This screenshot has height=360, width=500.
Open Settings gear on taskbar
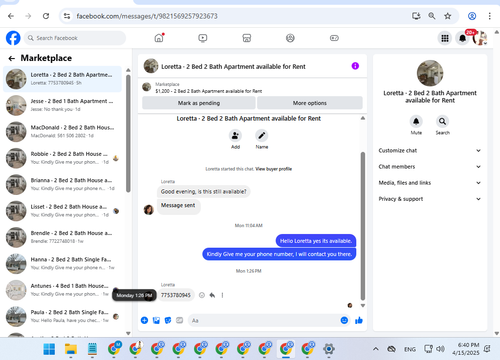[x=329, y=349]
